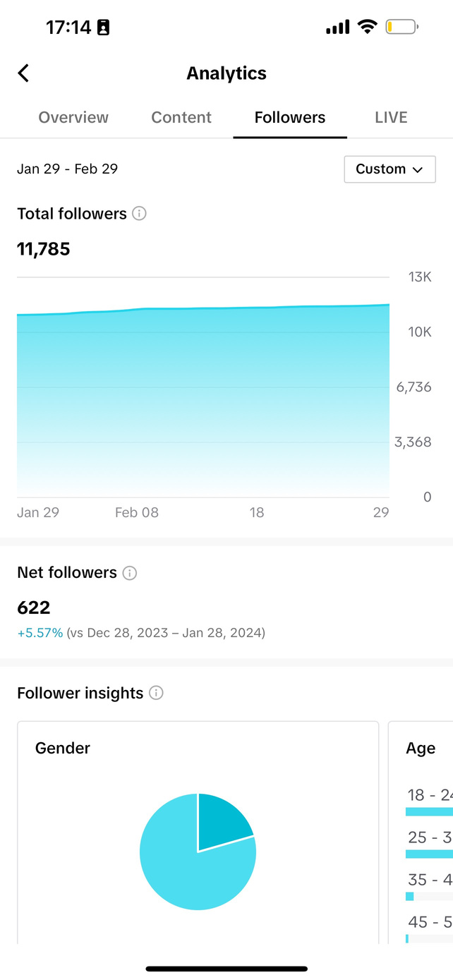This screenshot has width=453, height=980.
Task: Open the Content tab
Action: (x=181, y=117)
